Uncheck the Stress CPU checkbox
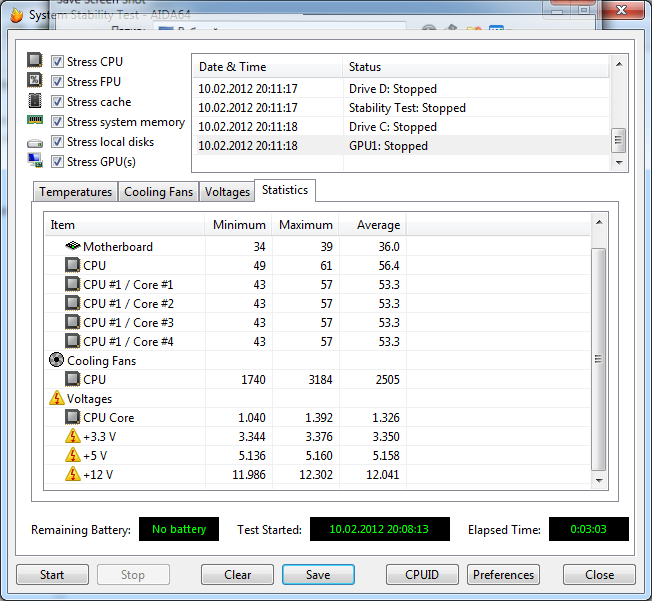This screenshot has width=652, height=601. (57, 62)
